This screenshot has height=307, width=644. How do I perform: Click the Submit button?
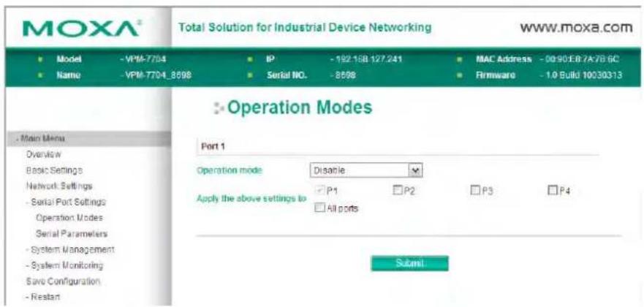[409, 263]
